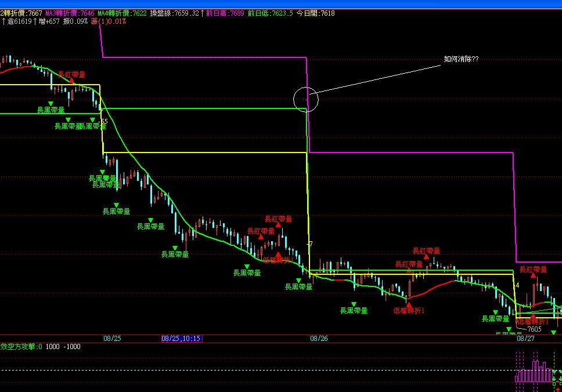The width and height of the screenshot is (562, 392).
Task: Click the magenta histogram bars in sub-chart
Action: point(534,372)
